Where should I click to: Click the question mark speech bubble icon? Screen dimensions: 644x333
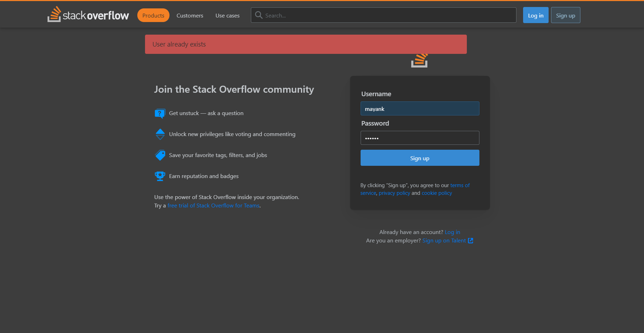[160, 113]
